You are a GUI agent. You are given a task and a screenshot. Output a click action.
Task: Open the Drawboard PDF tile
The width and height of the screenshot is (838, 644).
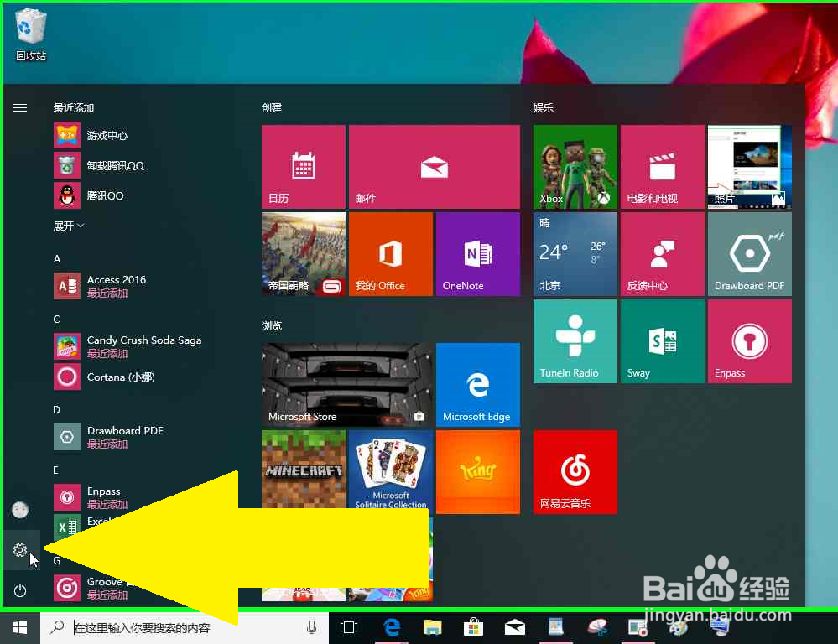(x=749, y=254)
